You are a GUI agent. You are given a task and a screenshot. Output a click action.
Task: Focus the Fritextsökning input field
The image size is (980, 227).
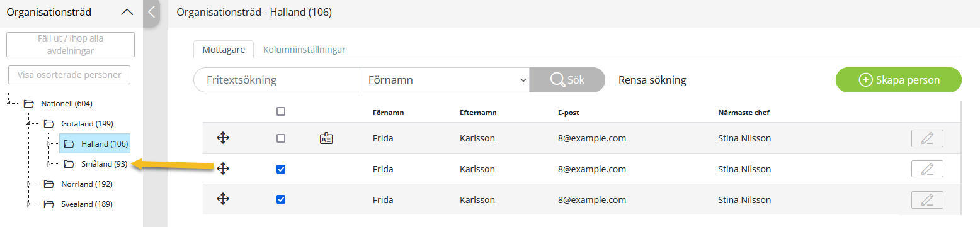(x=278, y=80)
